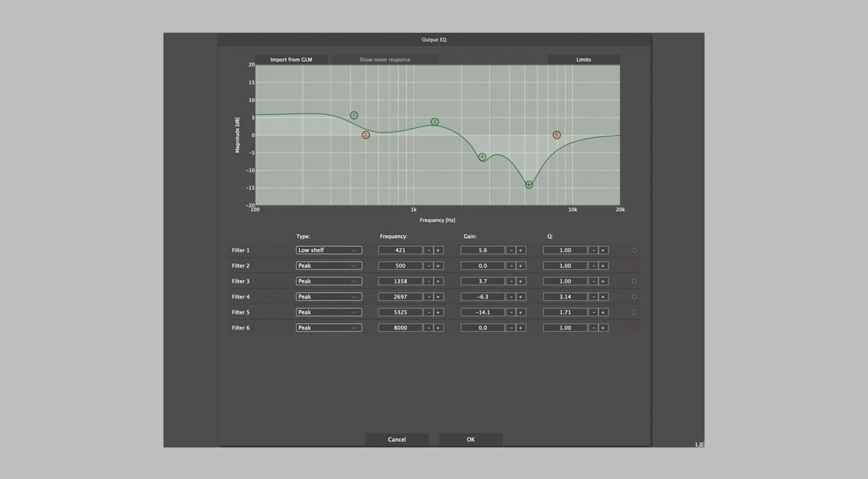This screenshot has width=868, height=479.
Task: Decrease Filter 6 frequency with minus
Action: point(429,327)
